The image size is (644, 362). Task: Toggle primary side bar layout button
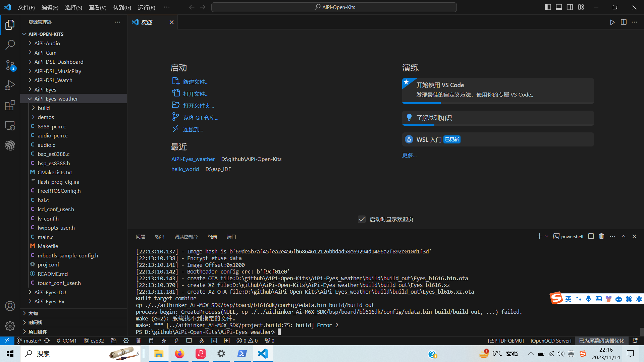[548, 7]
